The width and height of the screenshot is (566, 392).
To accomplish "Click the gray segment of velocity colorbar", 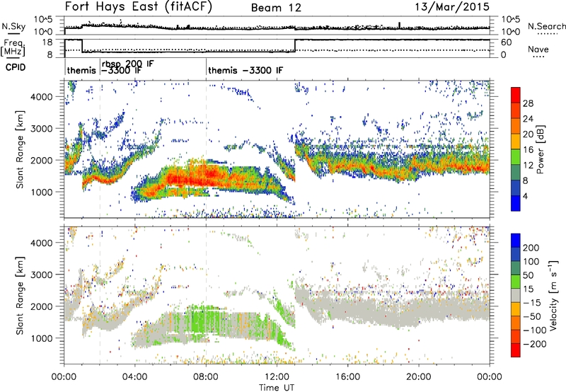I will (516, 295).
